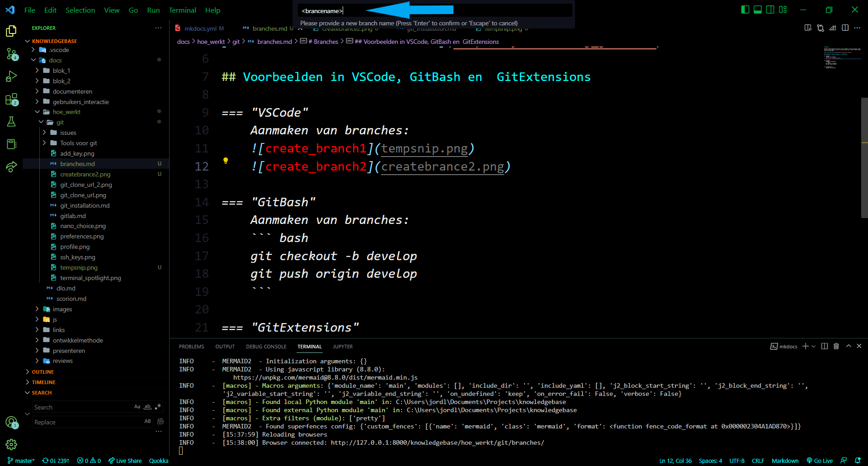Viewport: 868px width, 466px height.
Task: Click breadcrumb hoe_werkt
Action: coord(211,42)
